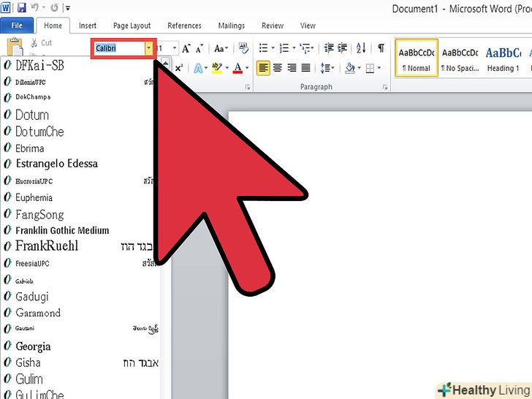Apply the red font color A
The width and height of the screenshot is (532, 399).
click(x=237, y=68)
